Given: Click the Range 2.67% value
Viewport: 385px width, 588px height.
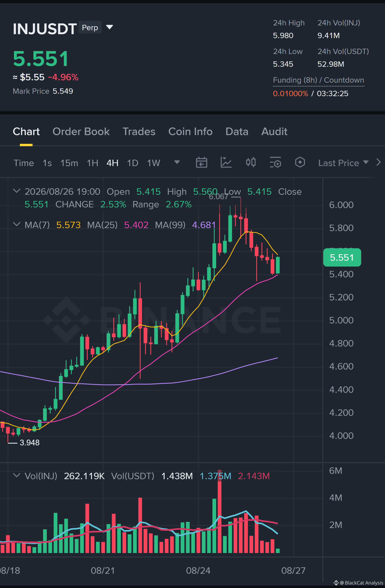Looking at the screenshot, I should pyautogui.click(x=178, y=205).
